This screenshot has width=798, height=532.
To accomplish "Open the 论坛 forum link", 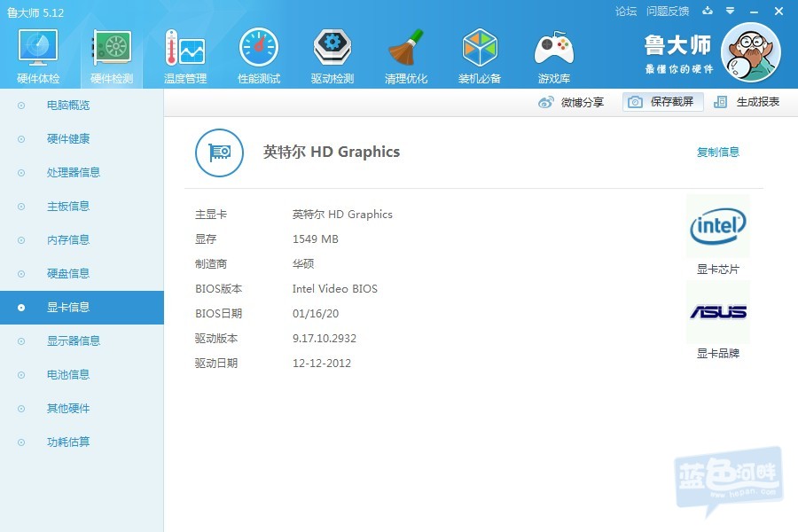I will [626, 12].
